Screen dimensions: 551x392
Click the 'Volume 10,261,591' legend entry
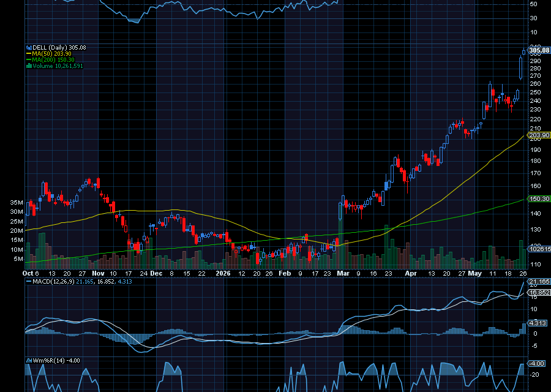pyautogui.click(x=58, y=66)
